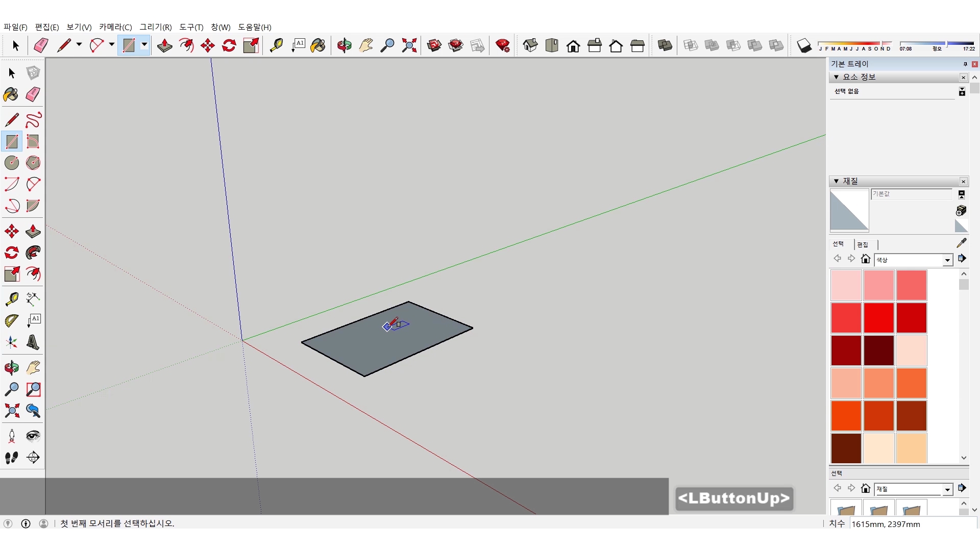Select the Tape Measure tool in left toolbar
980x551 pixels.
coord(11,298)
